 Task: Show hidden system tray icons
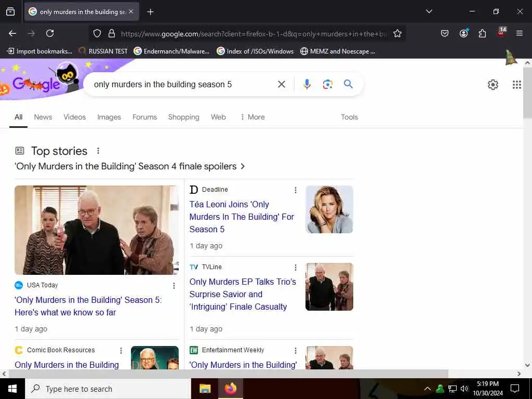click(427, 389)
